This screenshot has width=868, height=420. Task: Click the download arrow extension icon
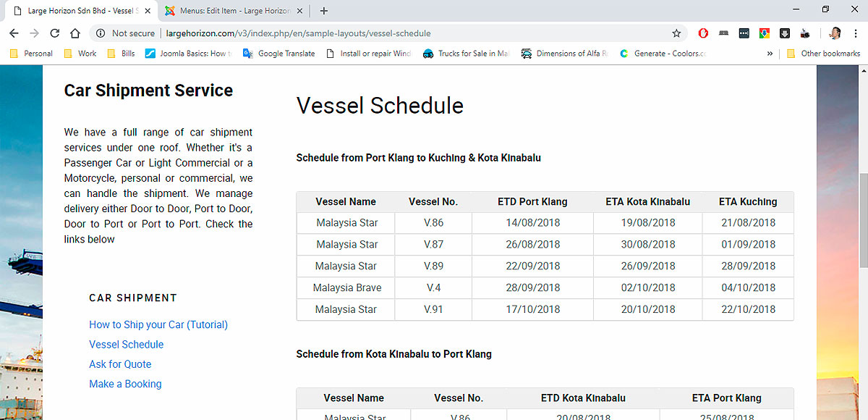(x=785, y=33)
